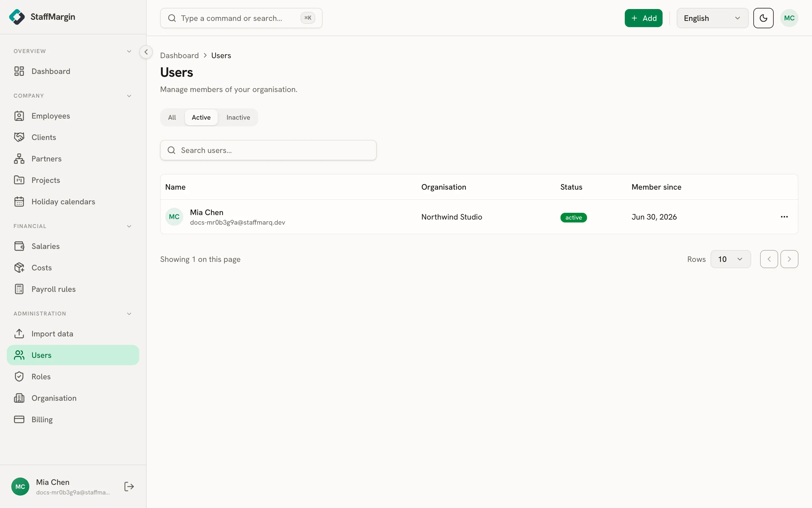This screenshot has width=812, height=508.
Task: Go to Billing page
Action: [73, 420]
